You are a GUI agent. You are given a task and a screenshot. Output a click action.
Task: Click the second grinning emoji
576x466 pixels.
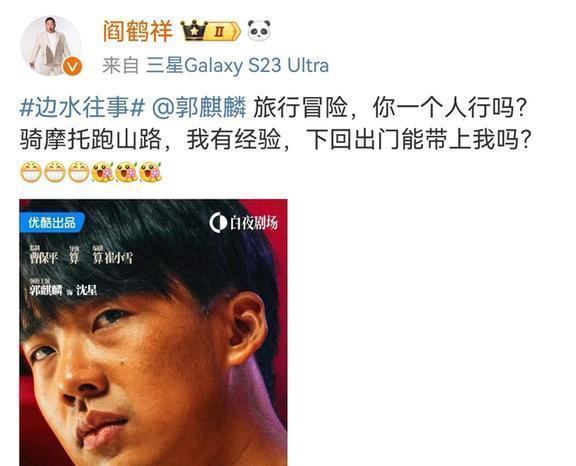click(55, 172)
